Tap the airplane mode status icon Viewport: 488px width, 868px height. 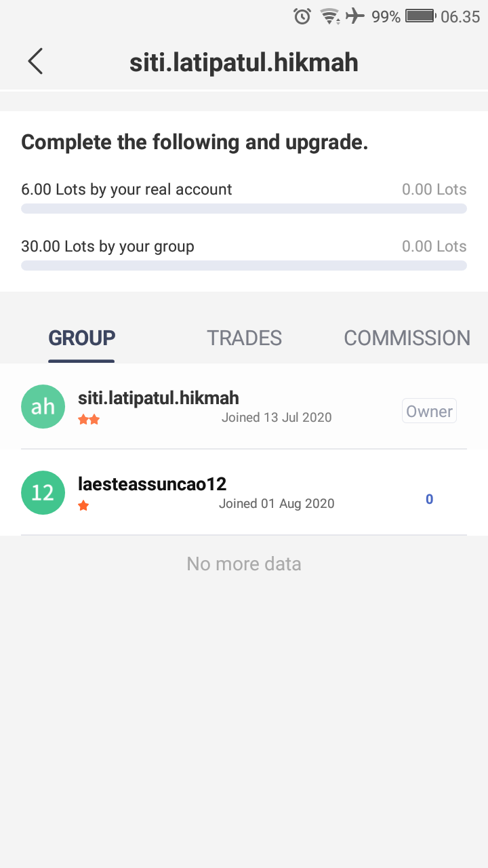355,16
